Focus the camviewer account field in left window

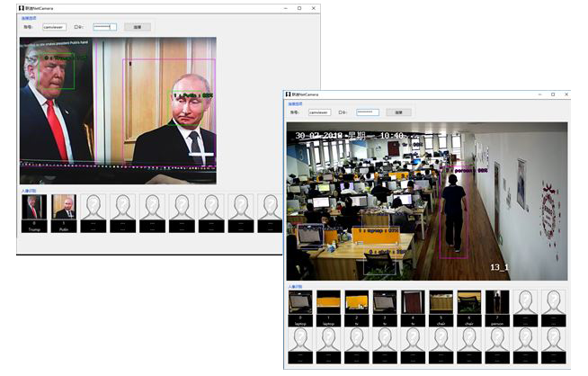[54, 27]
